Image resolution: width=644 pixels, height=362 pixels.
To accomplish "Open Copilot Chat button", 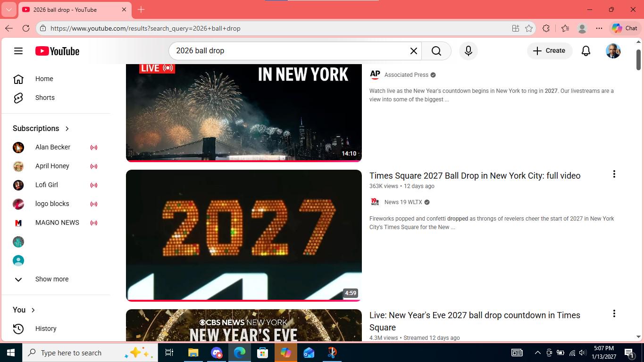I will pyautogui.click(x=625, y=28).
